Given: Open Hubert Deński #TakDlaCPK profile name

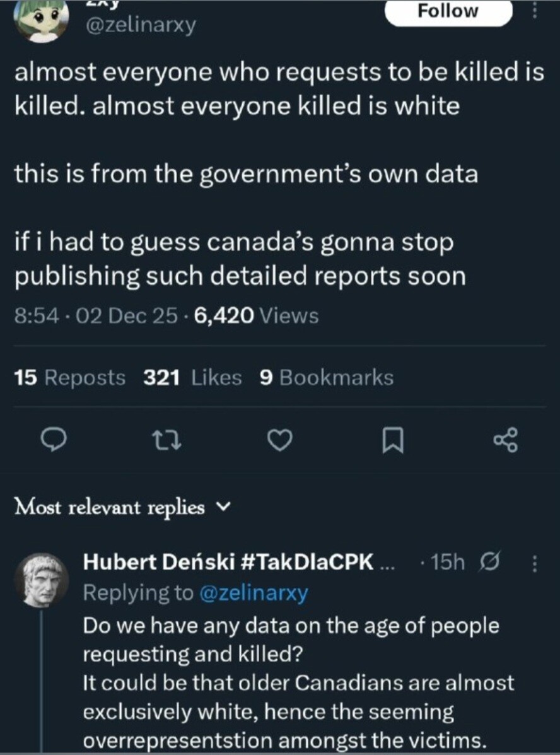Looking at the screenshot, I should click(229, 562).
